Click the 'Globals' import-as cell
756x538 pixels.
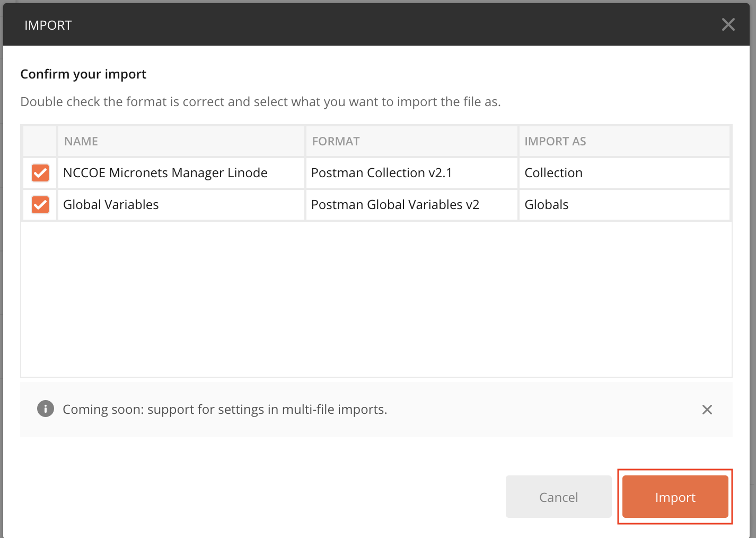point(625,205)
